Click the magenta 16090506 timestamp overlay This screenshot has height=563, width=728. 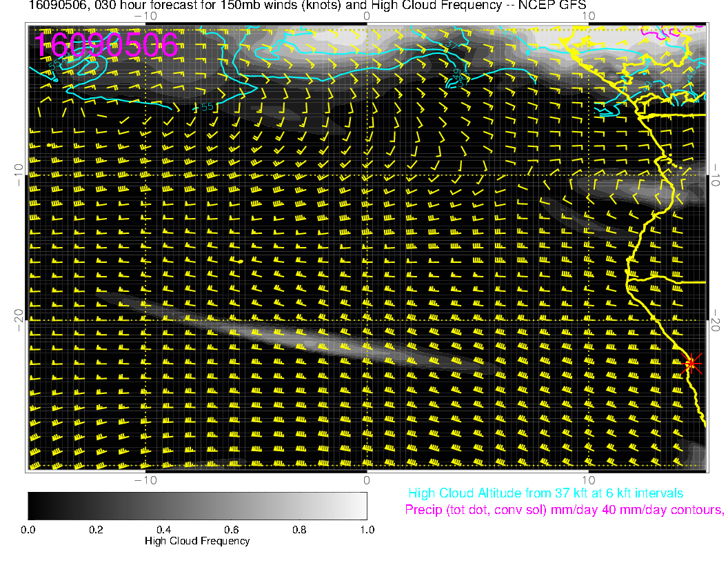coord(106,46)
